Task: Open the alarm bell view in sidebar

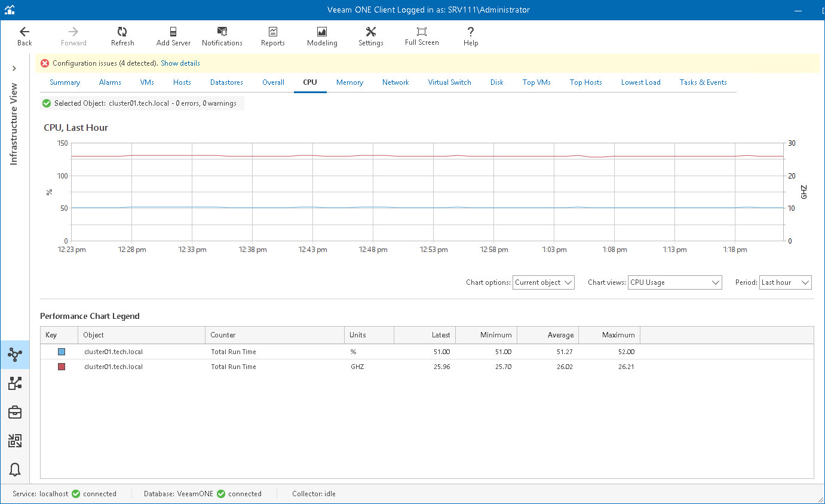Action: click(x=15, y=470)
